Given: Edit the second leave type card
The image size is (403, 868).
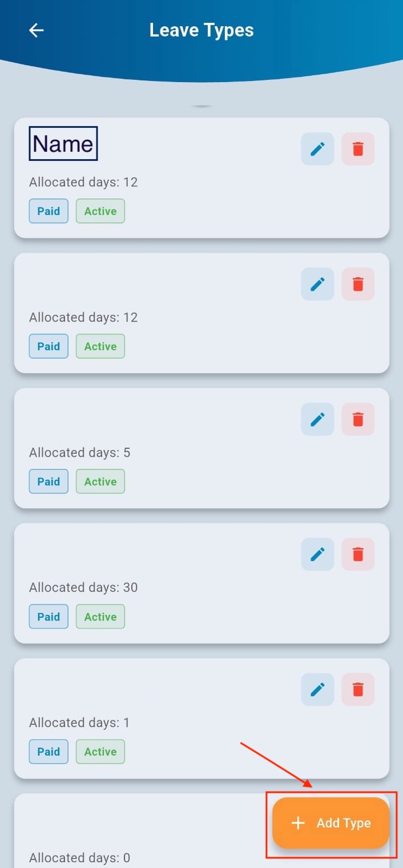Looking at the screenshot, I should click(317, 284).
